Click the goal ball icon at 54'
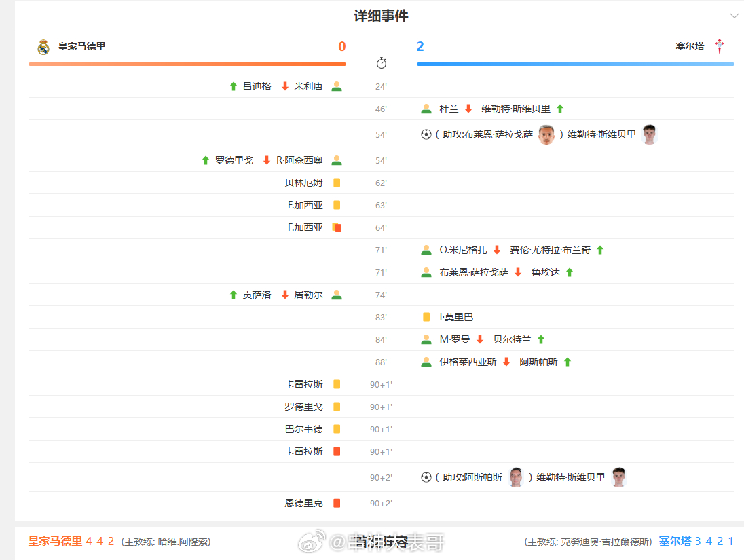 [x=426, y=134]
